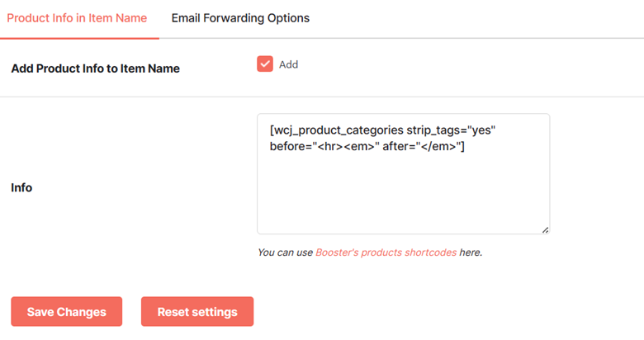644x340 pixels.
Task: Click the word "here." in helper text
Action: (x=471, y=253)
